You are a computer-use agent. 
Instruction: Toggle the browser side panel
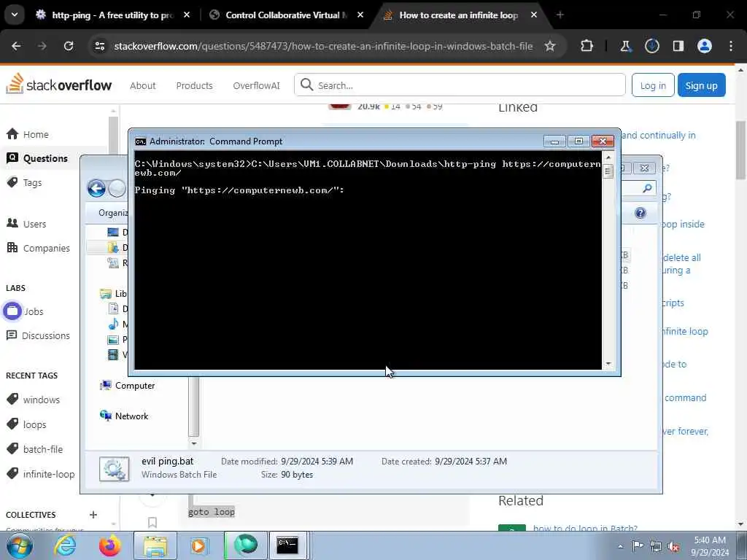coord(678,46)
